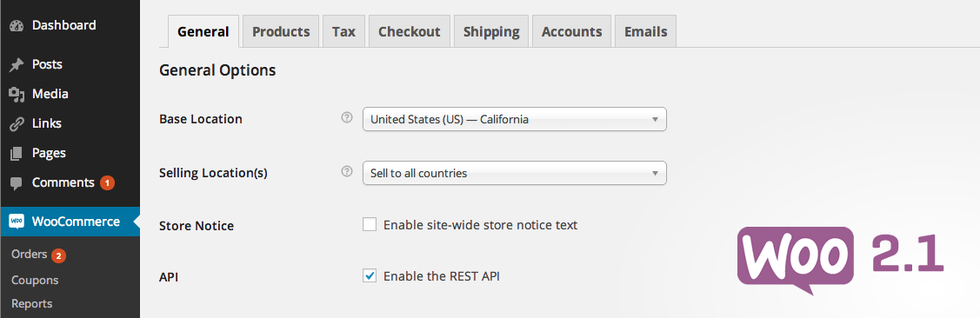Click the Base Location help icon
This screenshot has height=318, width=980.
pos(347,118)
